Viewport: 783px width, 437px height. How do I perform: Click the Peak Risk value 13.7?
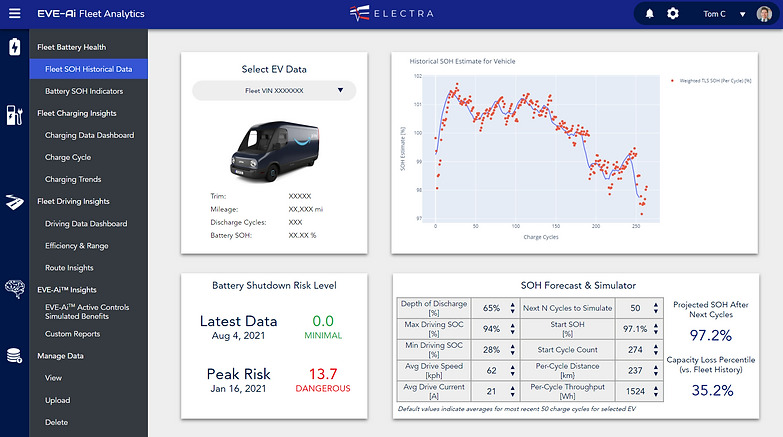point(323,374)
